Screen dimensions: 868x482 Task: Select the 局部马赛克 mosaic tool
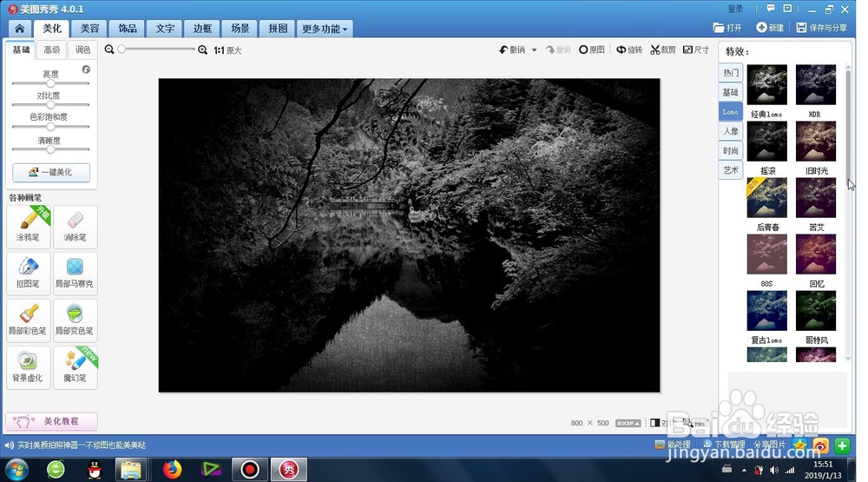pyautogui.click(x=76, y=274)
